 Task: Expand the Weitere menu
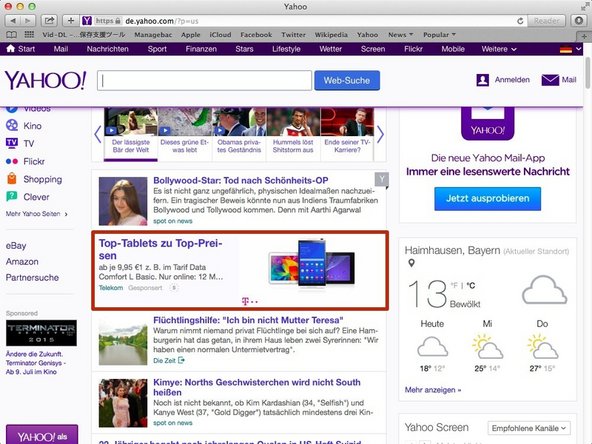coord(498,49)
